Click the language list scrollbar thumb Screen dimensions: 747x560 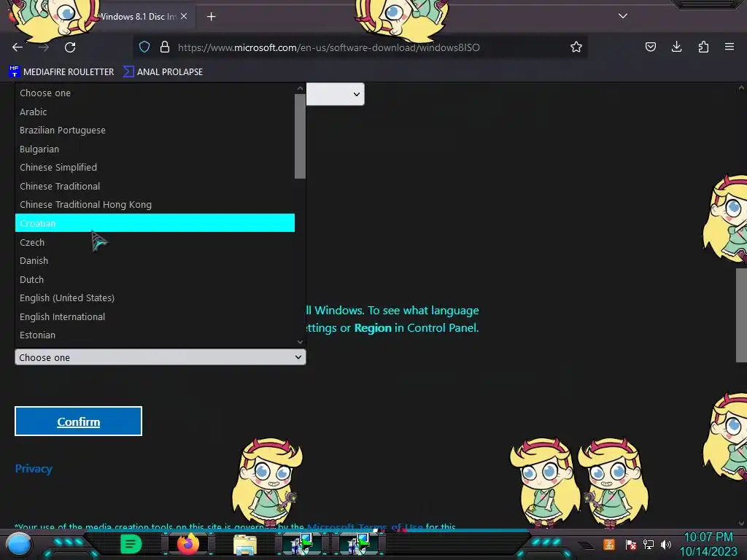[x=300, y=136]
